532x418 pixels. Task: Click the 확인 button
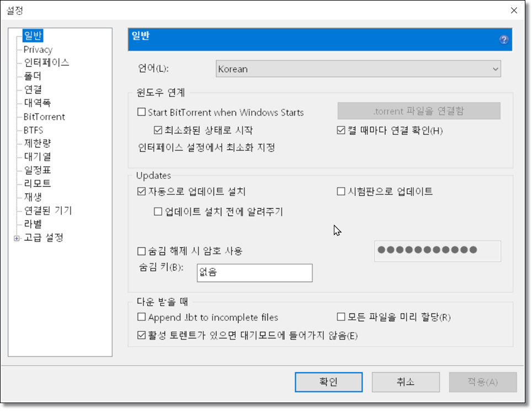pos(328,382)
